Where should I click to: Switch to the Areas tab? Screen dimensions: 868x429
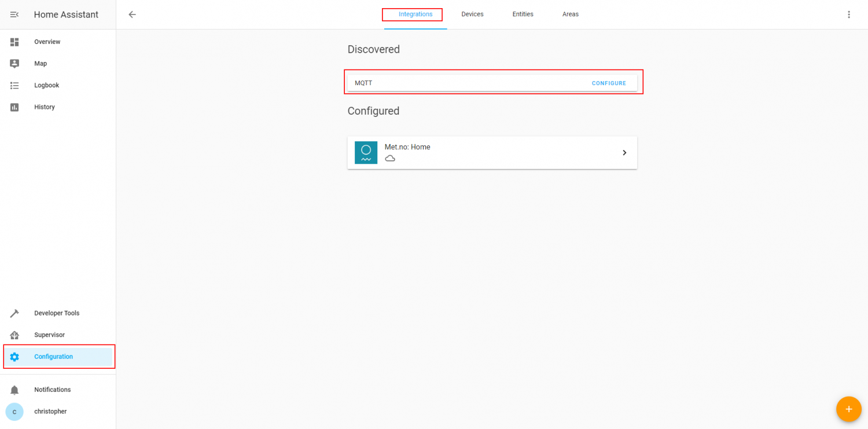point(571,14)
